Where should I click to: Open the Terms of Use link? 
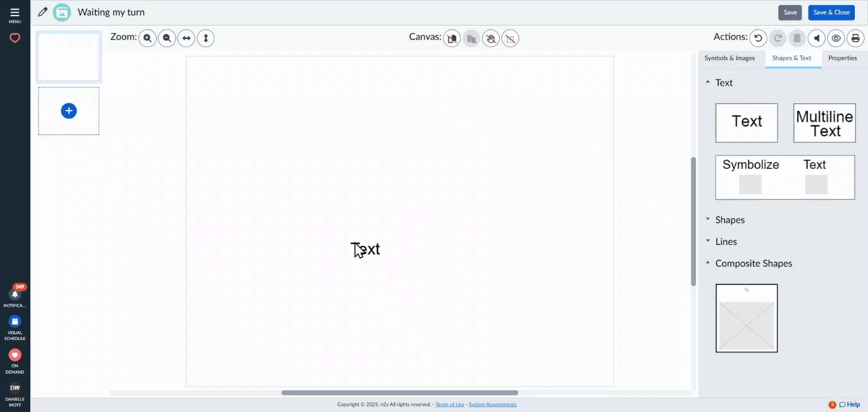pos(449,405)
